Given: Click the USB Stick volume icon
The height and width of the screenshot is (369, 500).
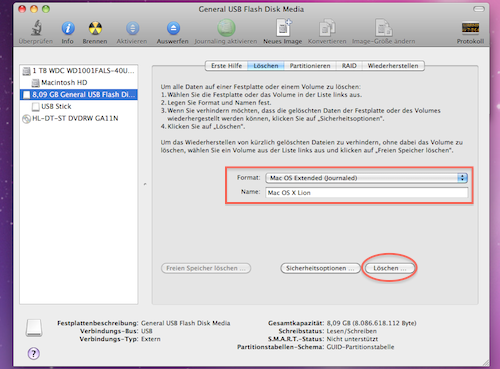Looking at the screenshot, I should [35, 107].
